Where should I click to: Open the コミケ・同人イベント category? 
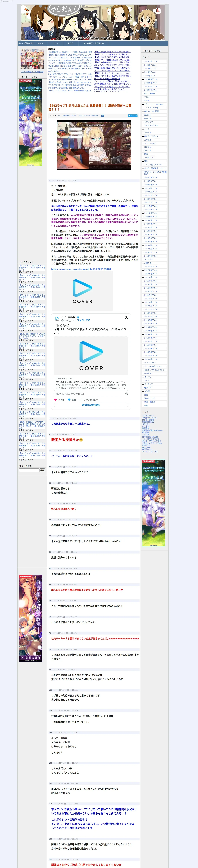click(x=153, y=165)
